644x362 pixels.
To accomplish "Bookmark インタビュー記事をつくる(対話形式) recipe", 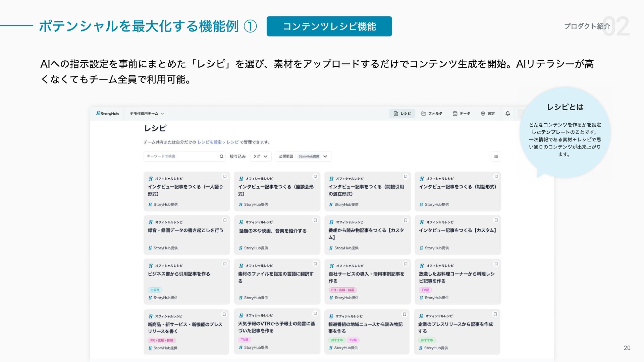I will pos(496,177).
